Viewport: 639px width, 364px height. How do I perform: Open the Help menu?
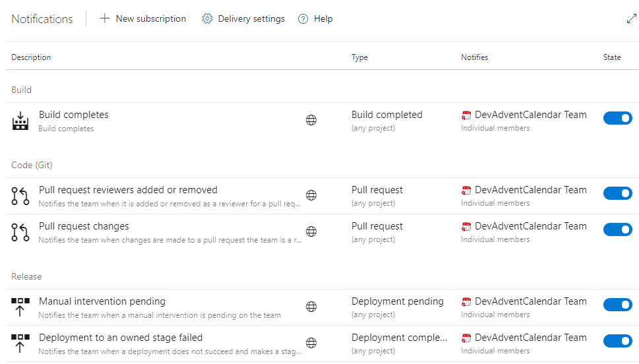point(315,19)
